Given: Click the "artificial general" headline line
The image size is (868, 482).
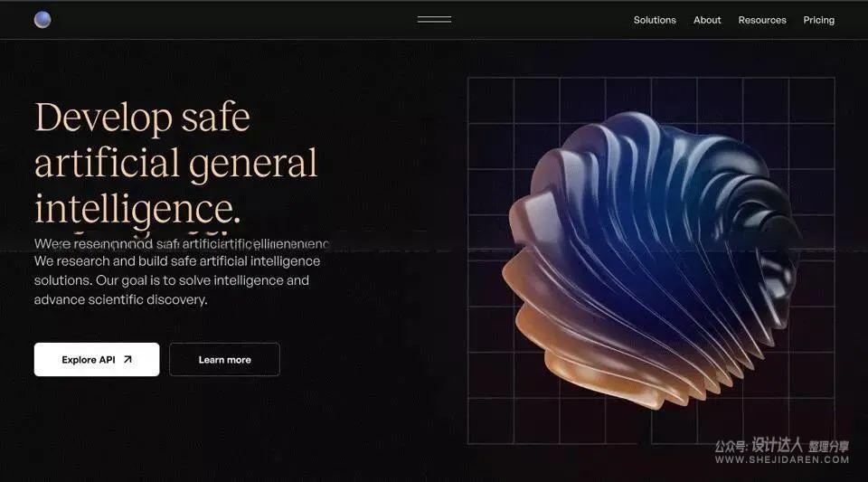Looking at the screenshot, I should click(175, 164).
